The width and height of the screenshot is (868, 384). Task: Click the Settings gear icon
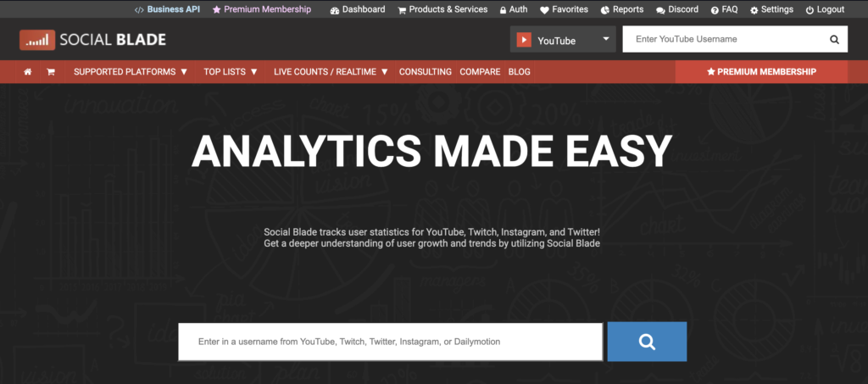754,10
